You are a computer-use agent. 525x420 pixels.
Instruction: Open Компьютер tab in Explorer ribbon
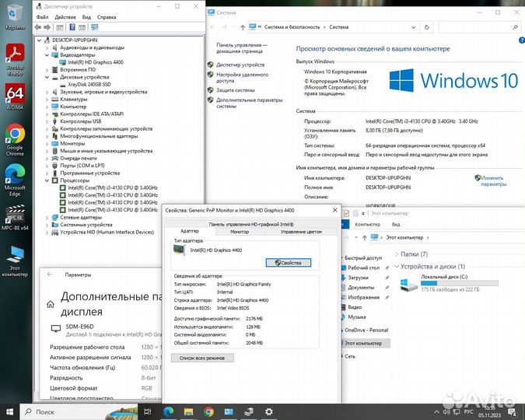point(367,224)
